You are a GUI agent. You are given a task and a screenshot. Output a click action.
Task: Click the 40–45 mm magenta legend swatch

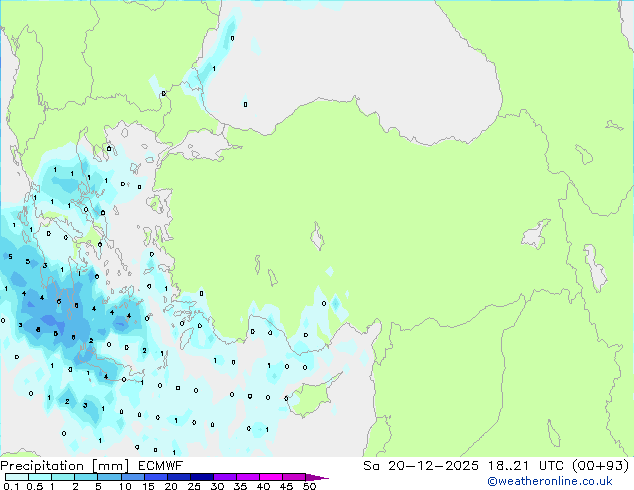pos(271,477)
